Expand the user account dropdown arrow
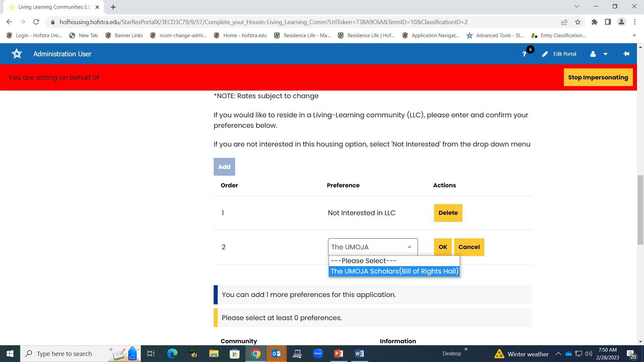644x362 pixels. pos(605,54)
